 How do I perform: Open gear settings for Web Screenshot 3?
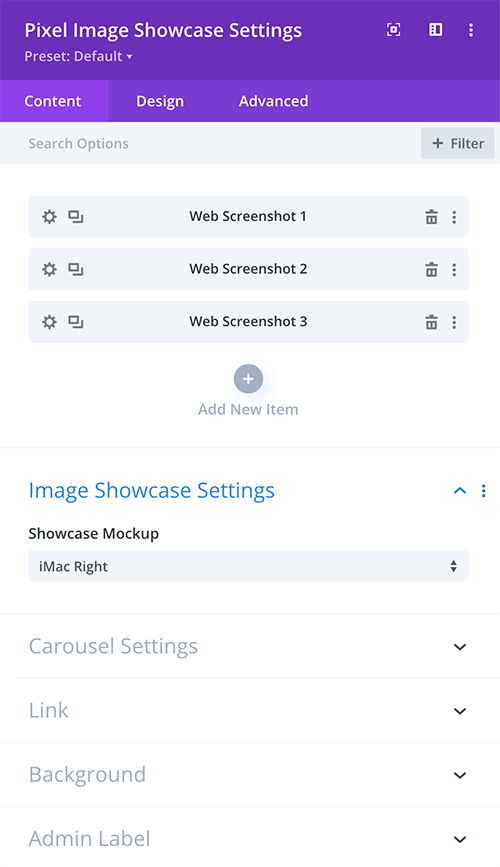(49, 322)
